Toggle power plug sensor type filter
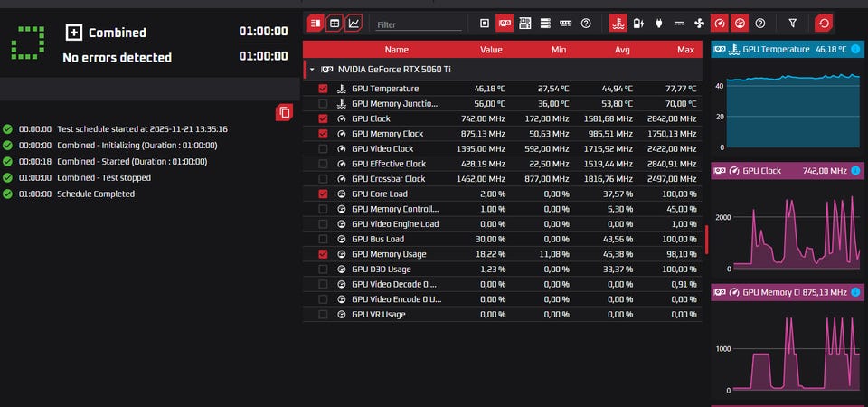868x407 pixels. (659, 24)
